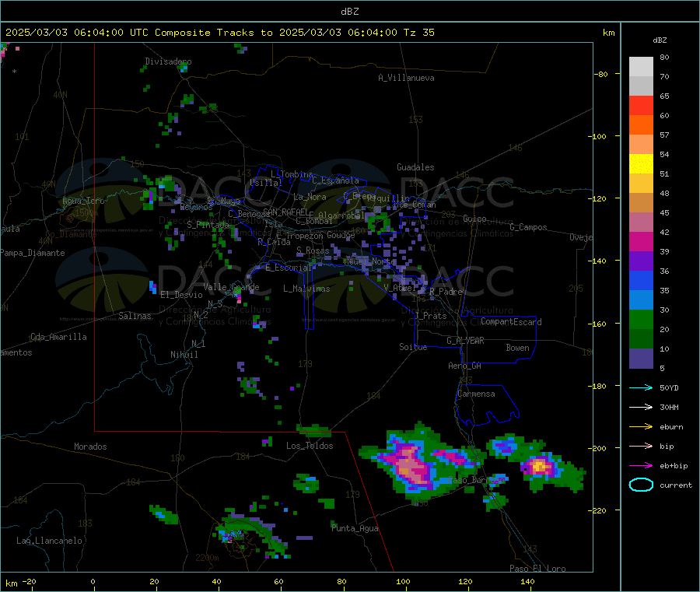This screenshot has width=700, height=592.
Task: Click the Punta_Agua map label
Action: 355,528
